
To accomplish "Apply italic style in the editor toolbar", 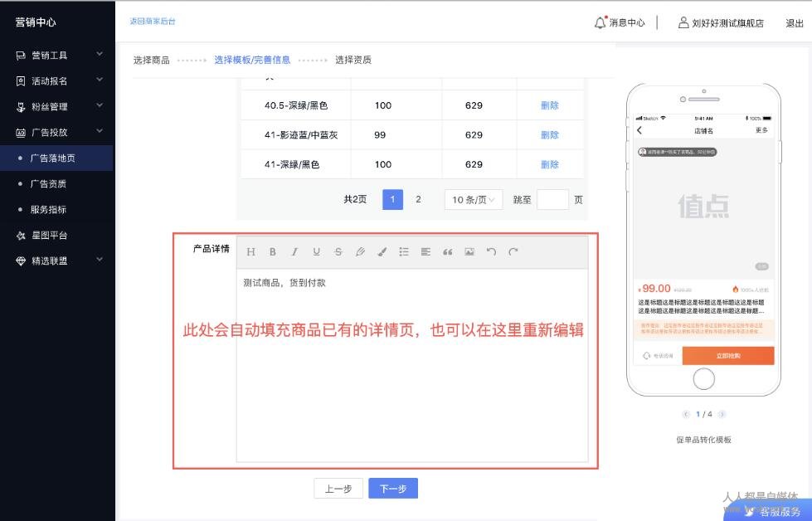I will click(294, 252).
